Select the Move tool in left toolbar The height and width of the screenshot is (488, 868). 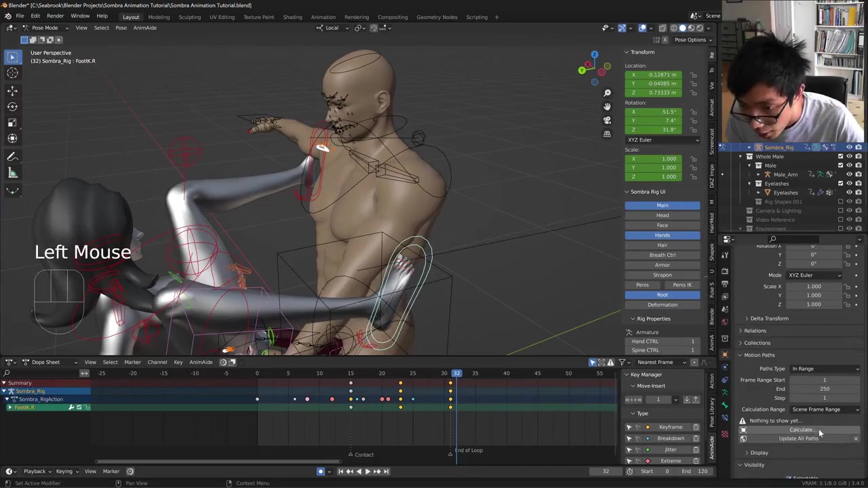click(12, 90)
